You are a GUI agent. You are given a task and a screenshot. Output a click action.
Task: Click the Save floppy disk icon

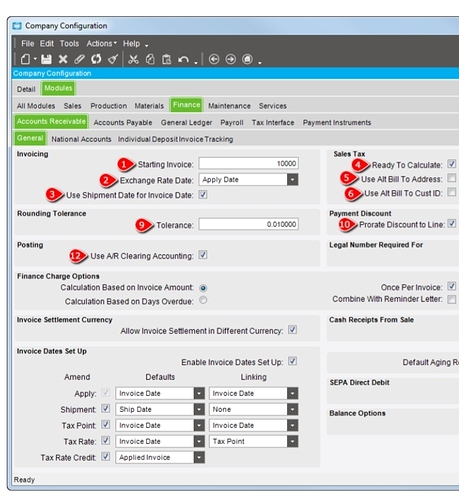click(x=46, y=59)
